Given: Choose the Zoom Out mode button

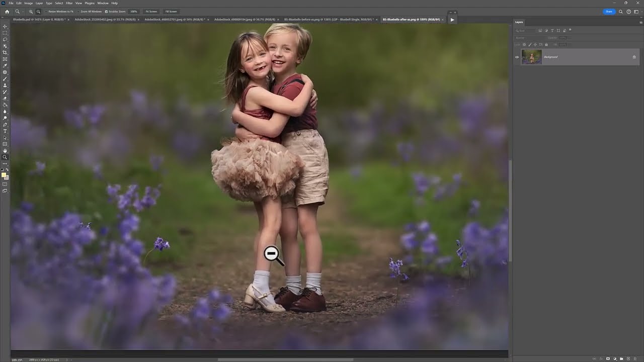Looking at the screenshot, I should 38,11.
